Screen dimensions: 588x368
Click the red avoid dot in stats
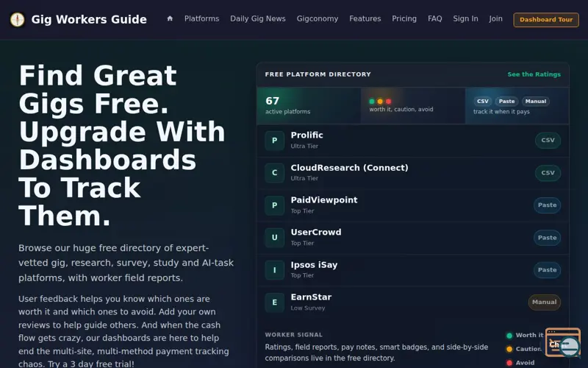click(388, 102)
